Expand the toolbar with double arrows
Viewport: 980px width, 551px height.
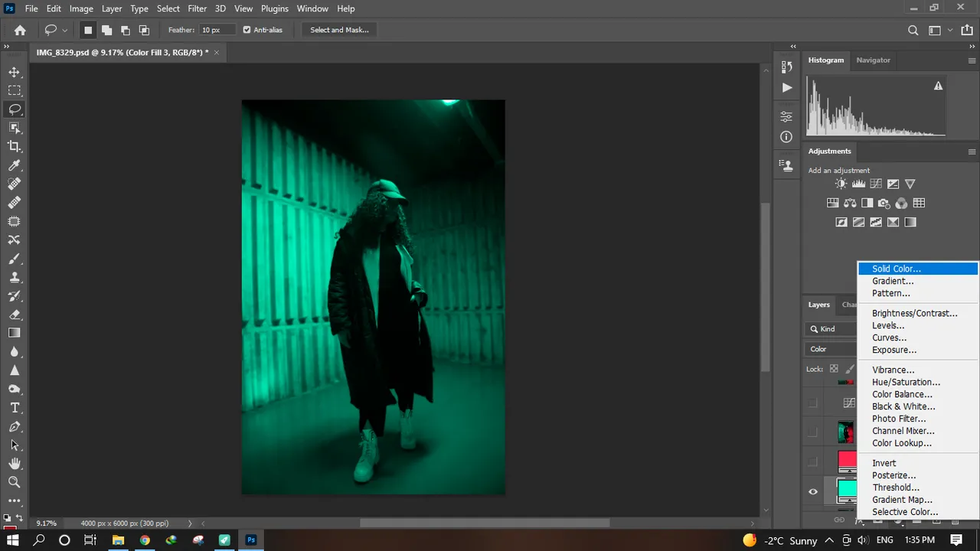(6, 47)
